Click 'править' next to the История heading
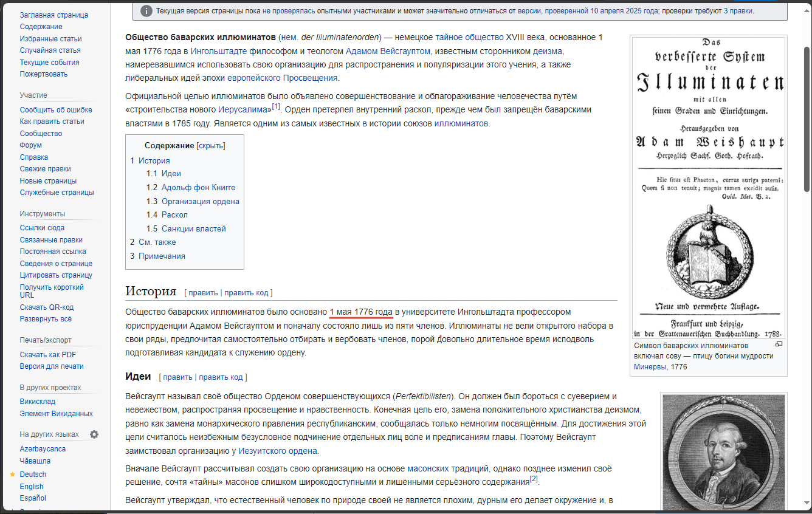The height and width of the screenshot is (514, 812). pos(203,293)
